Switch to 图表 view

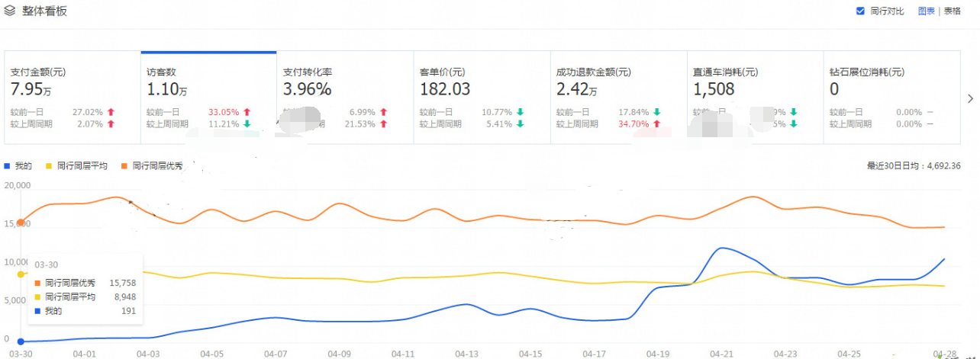coord(926,11)
